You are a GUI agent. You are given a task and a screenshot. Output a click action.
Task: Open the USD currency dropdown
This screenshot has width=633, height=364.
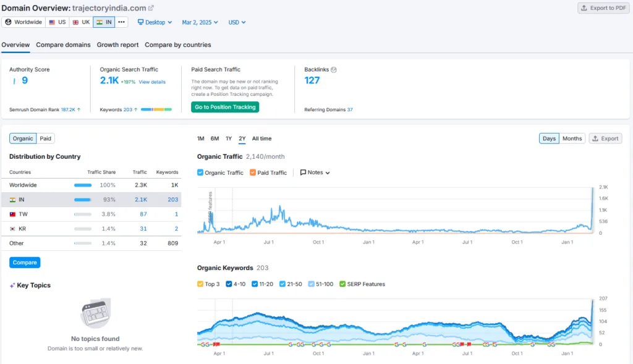(x=237, y=22)
